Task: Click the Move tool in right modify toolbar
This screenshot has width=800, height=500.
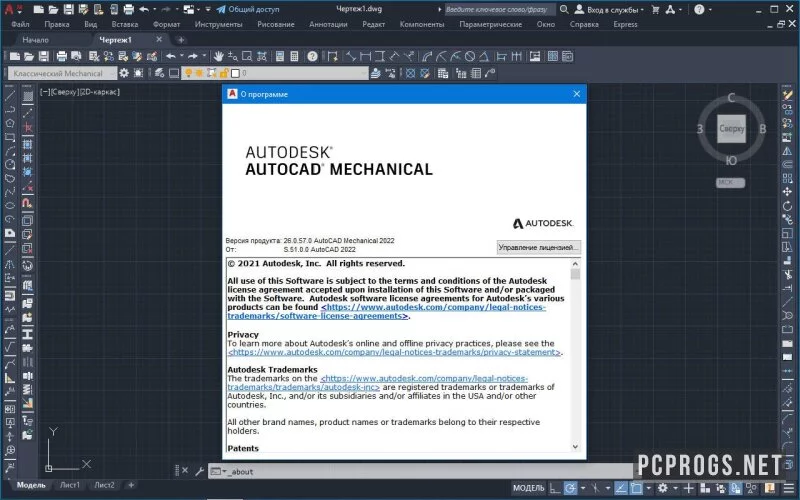Action: pyautogui.click(x=787, y=192)
